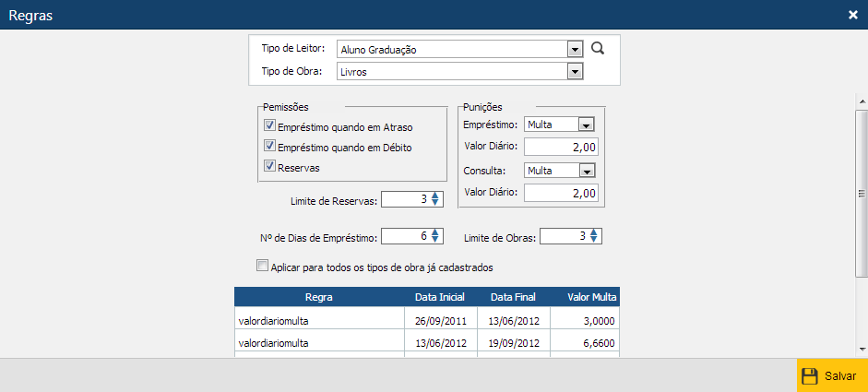Click Nº de Dias de Empréstimo spinner

(436, 236)
